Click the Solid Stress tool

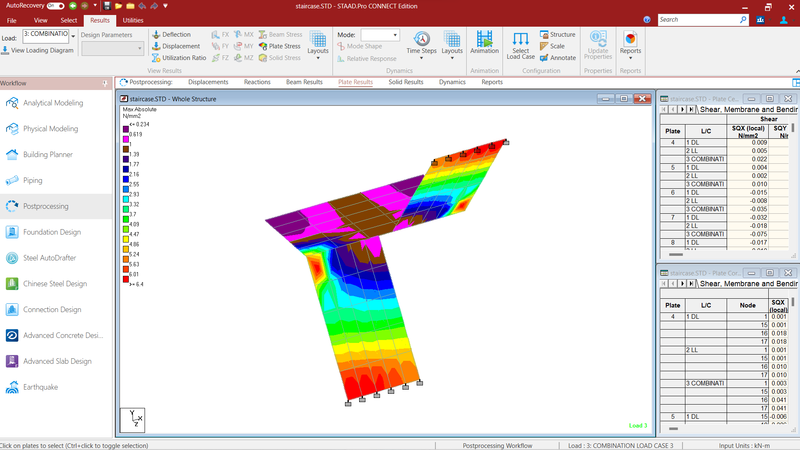tap(280, 58)
